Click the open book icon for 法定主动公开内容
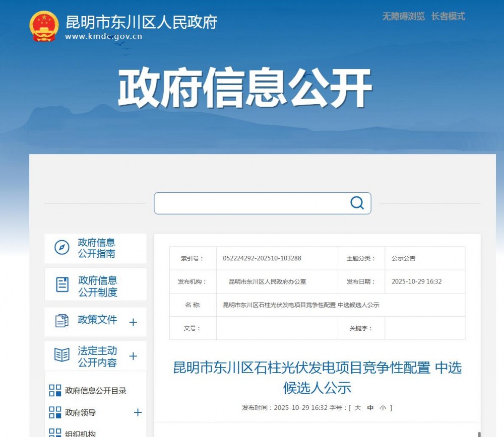Viewport: 504px width, 437px height. 61,355
